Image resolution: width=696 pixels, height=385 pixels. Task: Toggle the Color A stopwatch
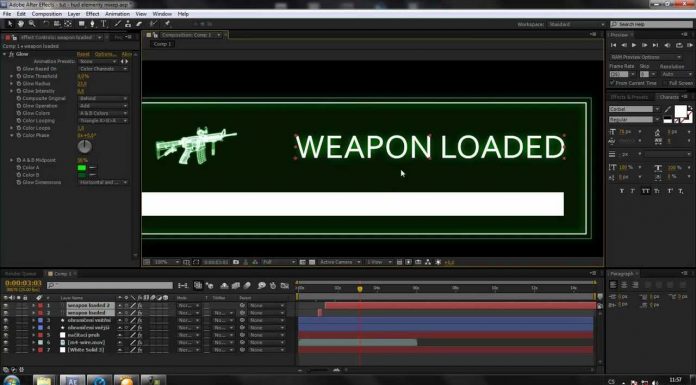(19, 167)
